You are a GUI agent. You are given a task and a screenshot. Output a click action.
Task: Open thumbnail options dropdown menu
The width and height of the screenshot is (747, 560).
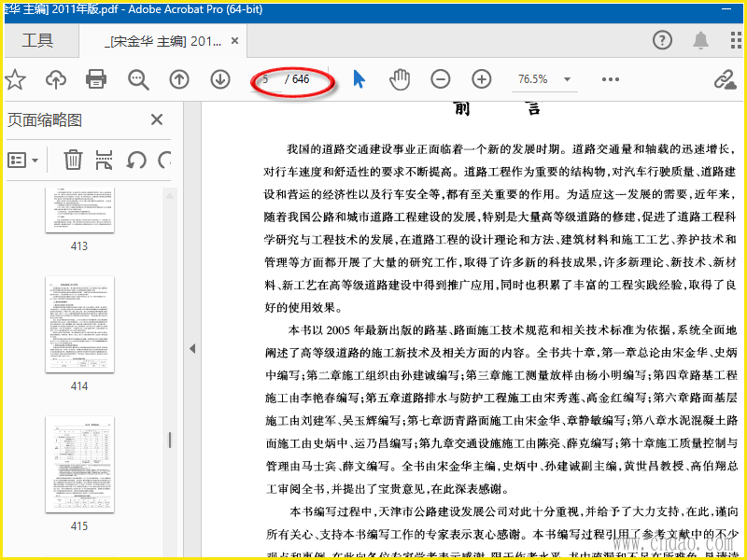(x=22, y=160)
